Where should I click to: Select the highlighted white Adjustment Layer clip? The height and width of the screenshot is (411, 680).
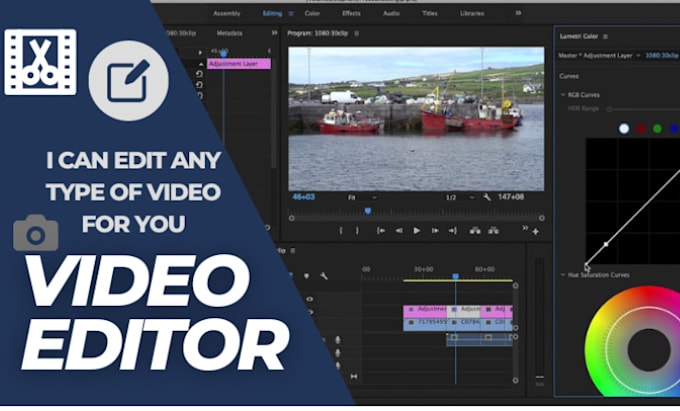pos(464,311)
